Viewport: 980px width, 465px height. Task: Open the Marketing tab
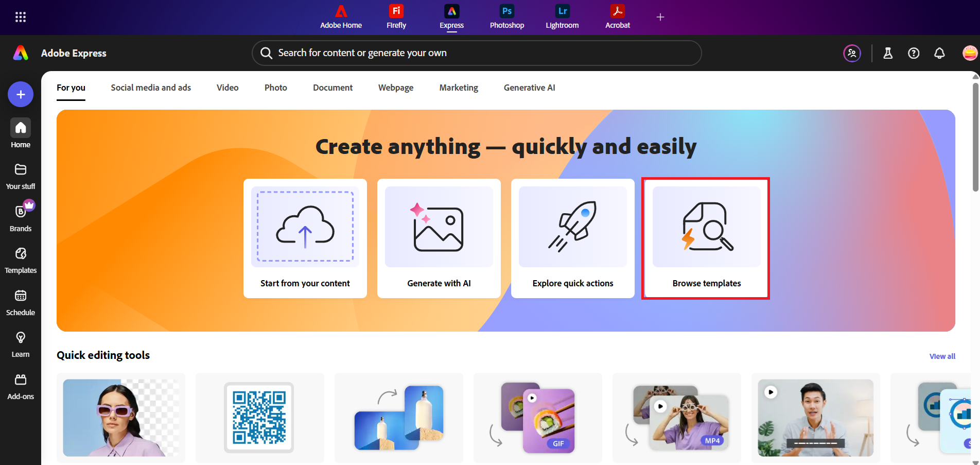coord(458,88)
